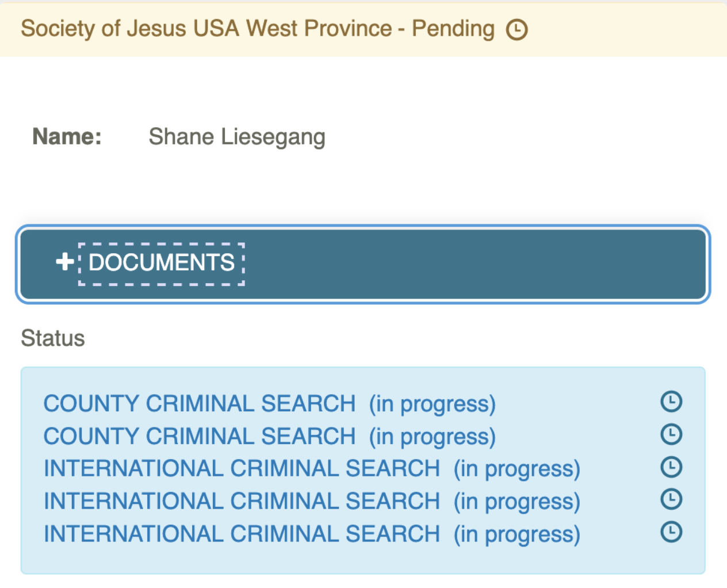
Task: Click clock icon beside second County Criminal Search
Action: coord(671,434)
